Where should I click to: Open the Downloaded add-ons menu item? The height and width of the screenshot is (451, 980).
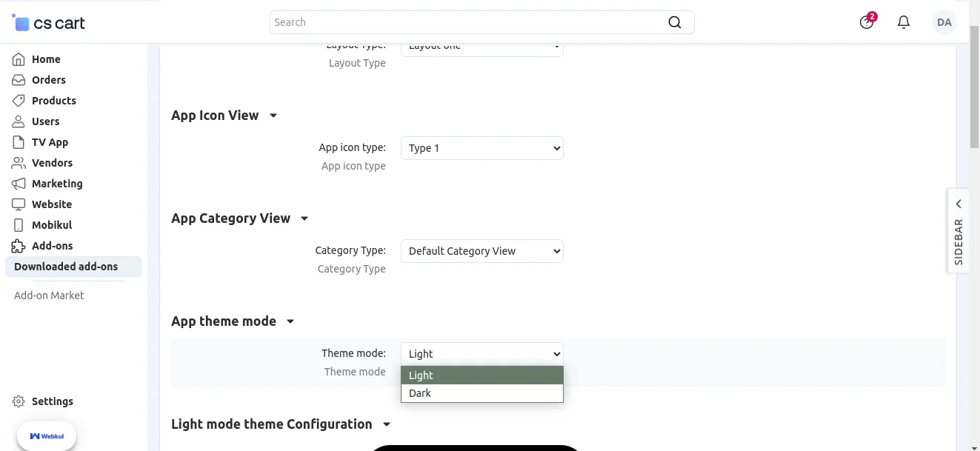point(66,267)
